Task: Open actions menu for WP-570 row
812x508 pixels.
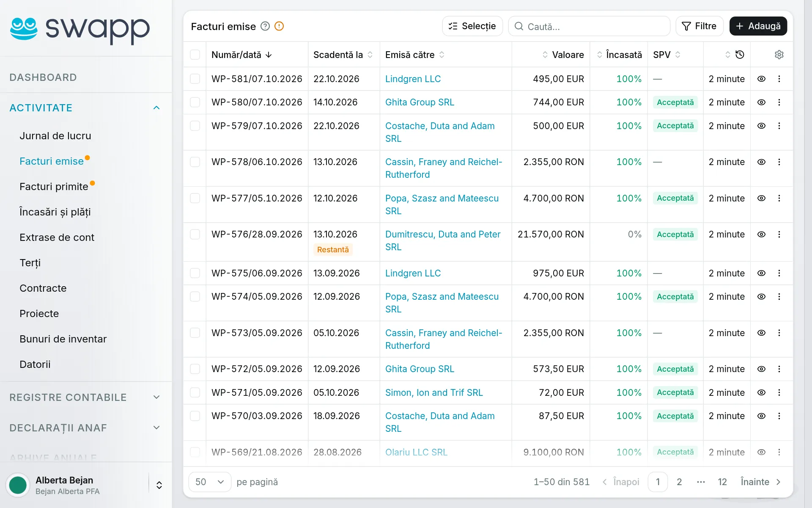Action: click(x=779, y=416)
